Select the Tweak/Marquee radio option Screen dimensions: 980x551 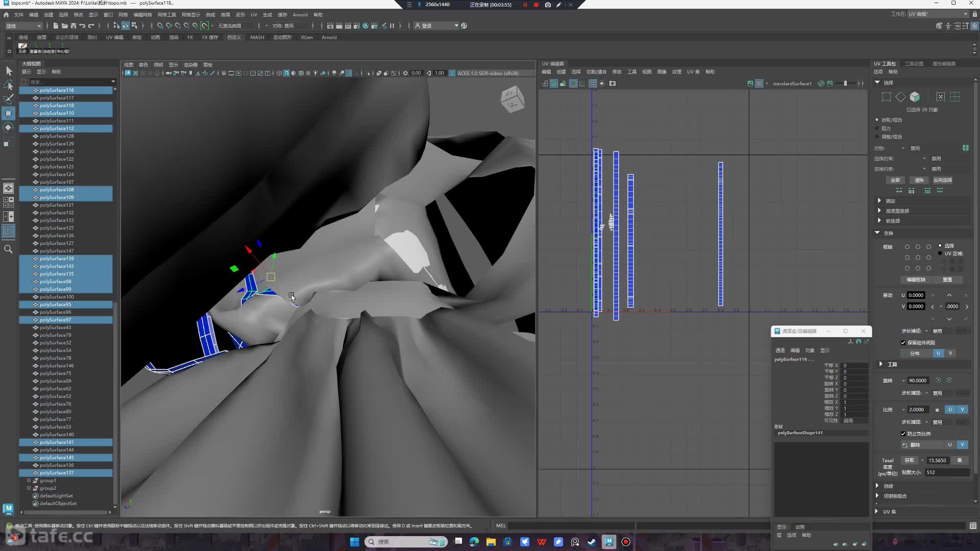(x=877, y=137)
